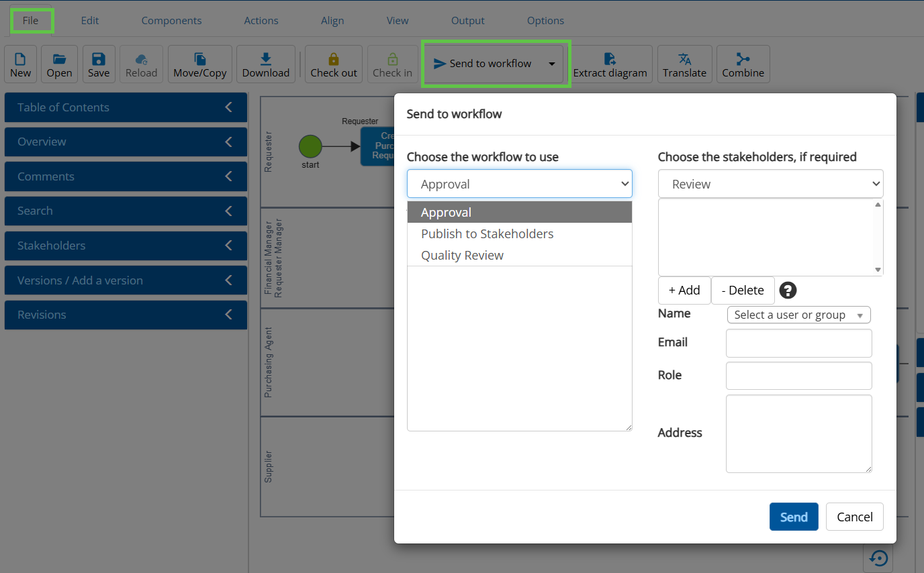The image size is (924, 573).
Task: Select Quality Review from the workflow list
Action: pyautogui.click(x=462, y=256)
